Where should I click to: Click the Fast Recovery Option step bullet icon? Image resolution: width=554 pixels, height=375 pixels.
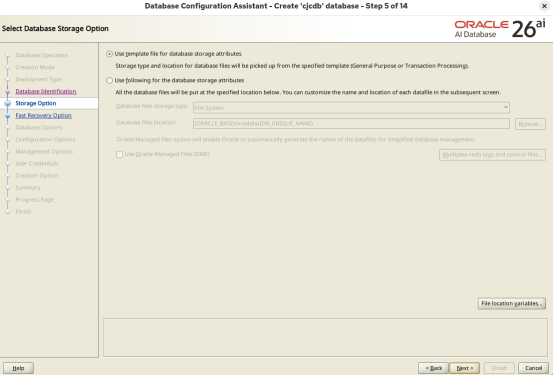click(x=8, y=115)
